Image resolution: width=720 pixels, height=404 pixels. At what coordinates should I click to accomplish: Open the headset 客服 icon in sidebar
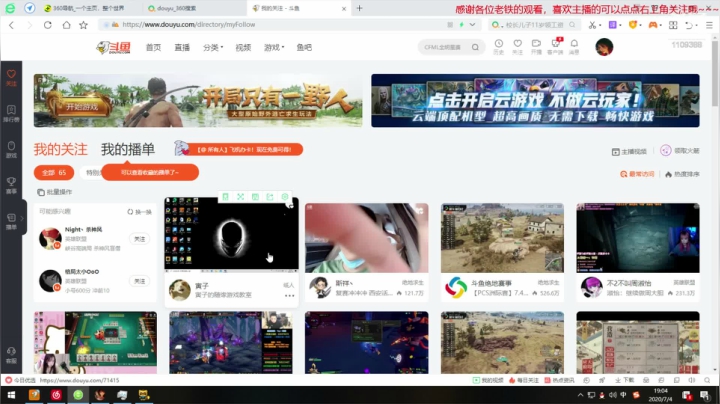tap(11, 355)
